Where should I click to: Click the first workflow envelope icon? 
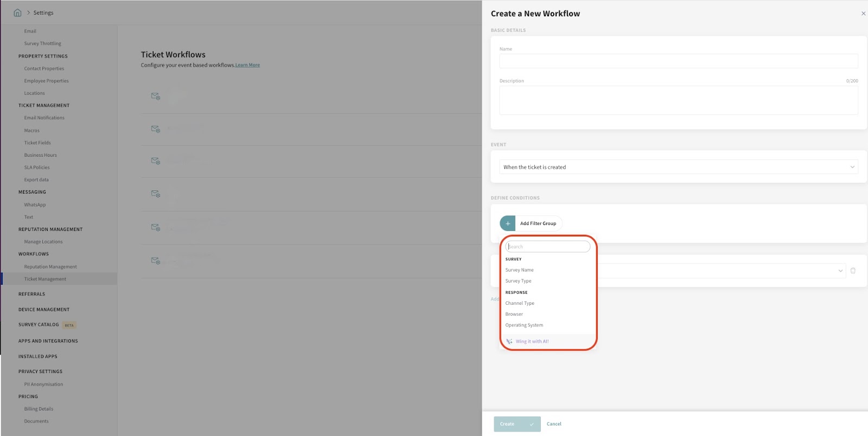coord(156,96)
